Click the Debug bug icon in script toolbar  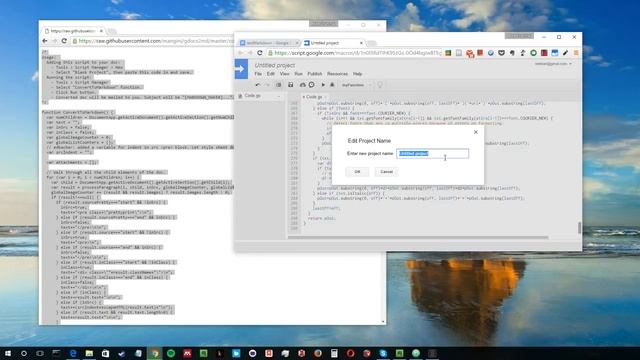pyautogui.click(x=332, y=85)
